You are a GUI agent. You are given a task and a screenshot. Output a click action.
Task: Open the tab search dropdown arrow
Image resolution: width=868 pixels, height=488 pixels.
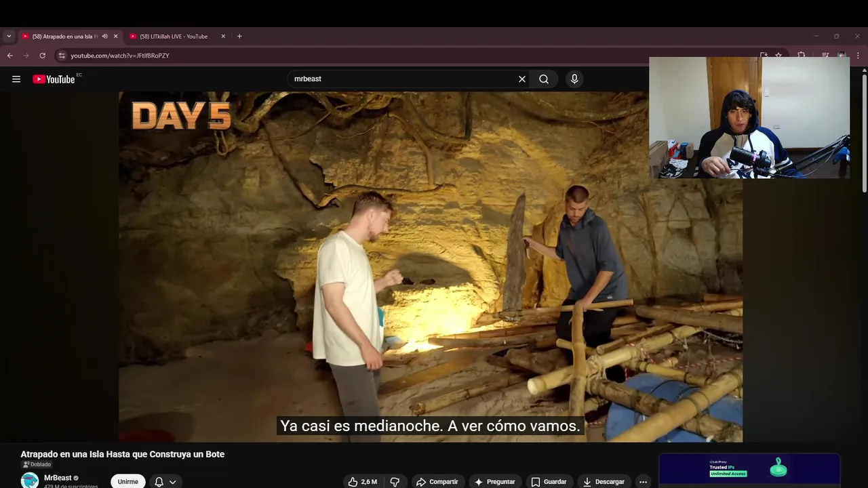click(9, 37)
